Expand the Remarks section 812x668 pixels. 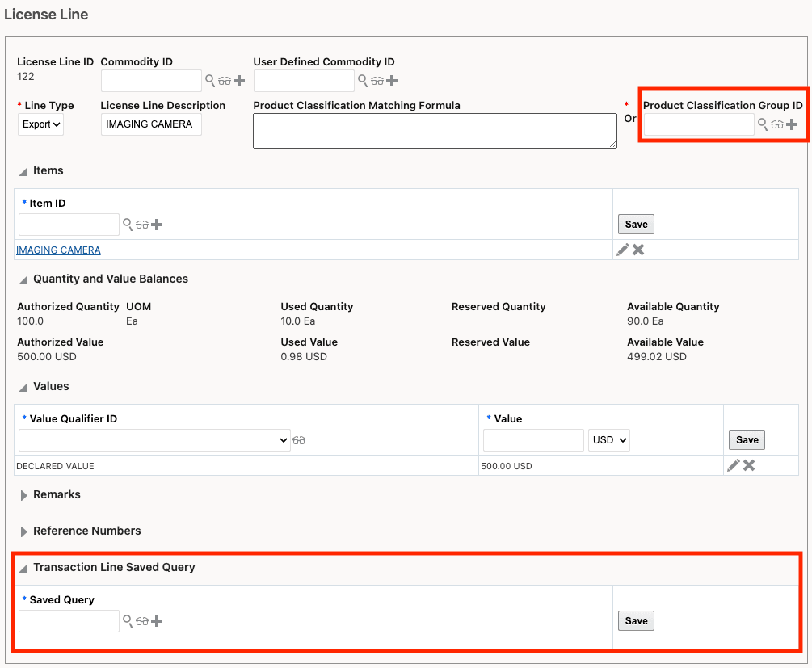coord(23,495)
